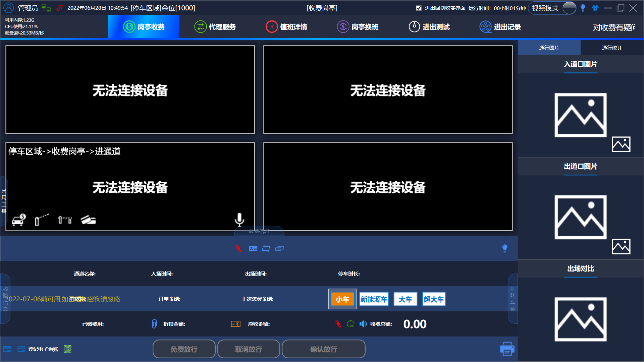The width and height of the screenshot is (644, 362).
Task: Select the 大车 vehicle type
Action: 405,299
